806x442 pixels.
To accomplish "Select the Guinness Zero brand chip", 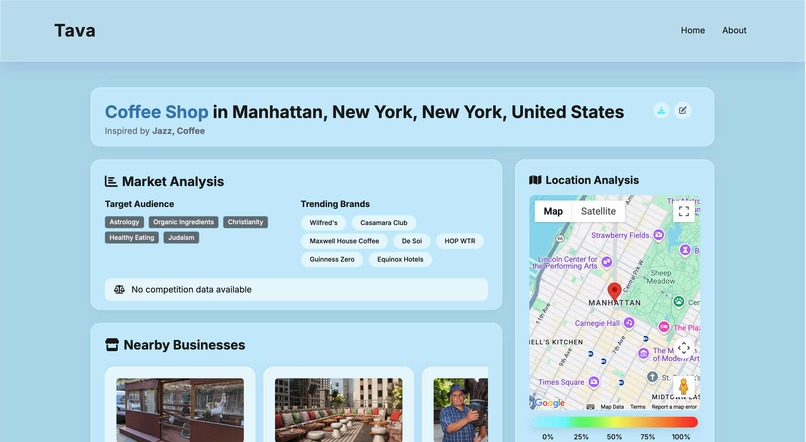I will coord(332,260).
